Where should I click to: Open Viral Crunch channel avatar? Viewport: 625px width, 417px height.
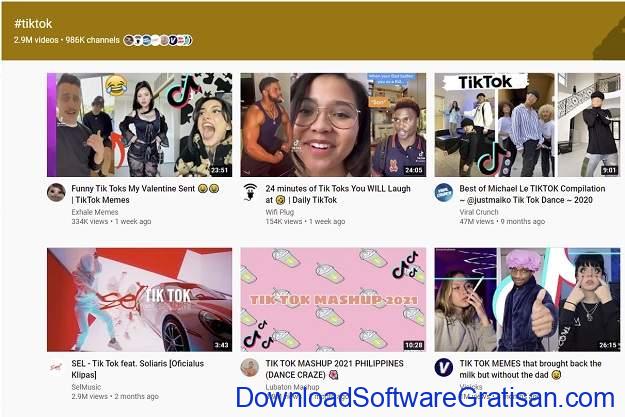443,193
